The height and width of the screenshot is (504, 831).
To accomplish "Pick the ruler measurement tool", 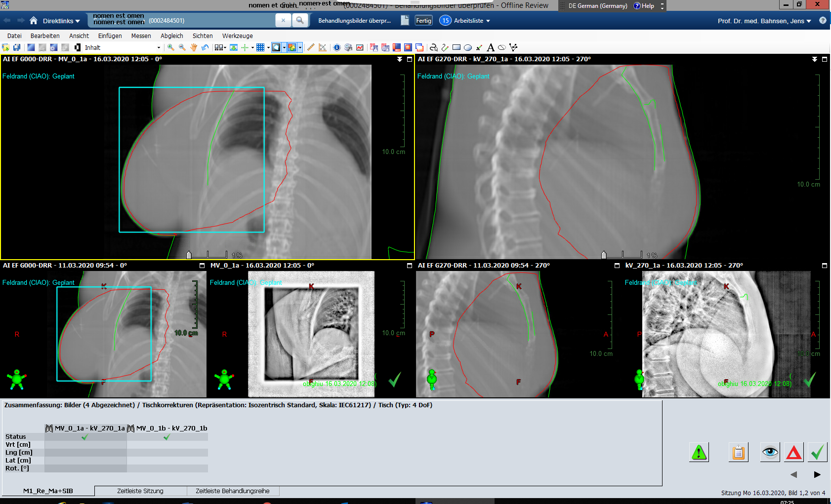I will [x=311, y=47].
